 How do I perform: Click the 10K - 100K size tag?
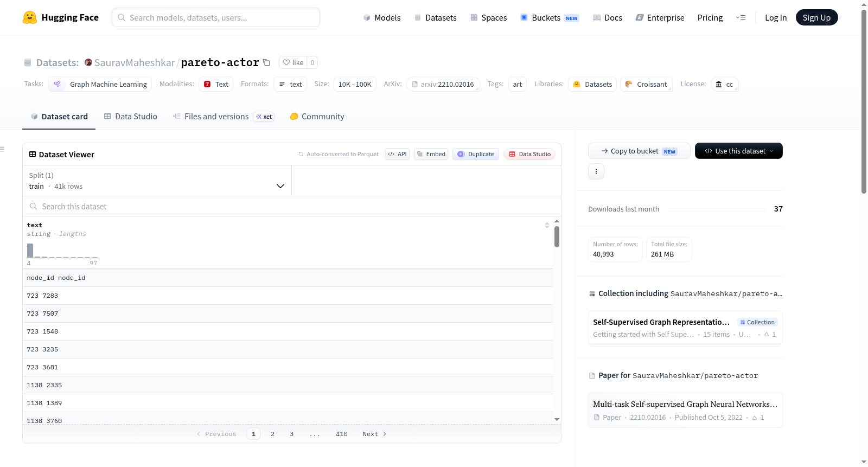[x=355, y=84]
